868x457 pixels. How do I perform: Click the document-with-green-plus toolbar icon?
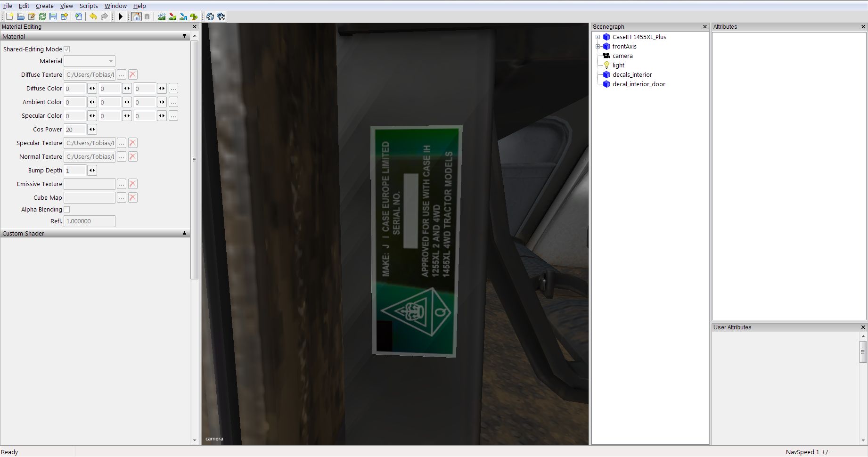pyautogui.click(x=78, y=16)
